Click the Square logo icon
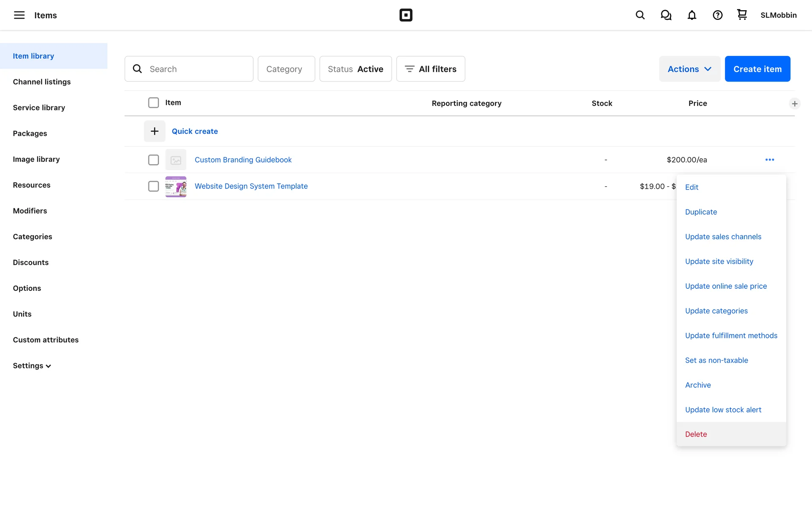The height and width of the screenshot is (508, 812). click(x=406, y=15)
